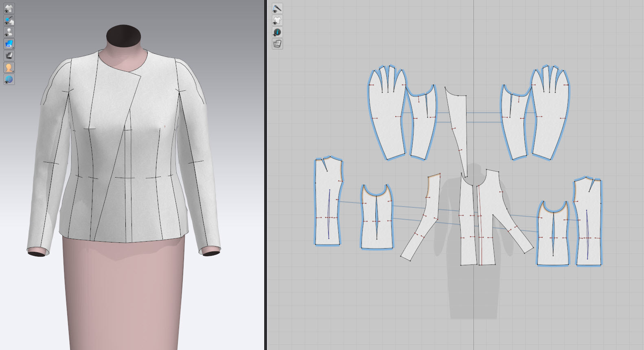
Task: Toggle Show Avatar visibility in 3D window
Action: click(9, 32)
